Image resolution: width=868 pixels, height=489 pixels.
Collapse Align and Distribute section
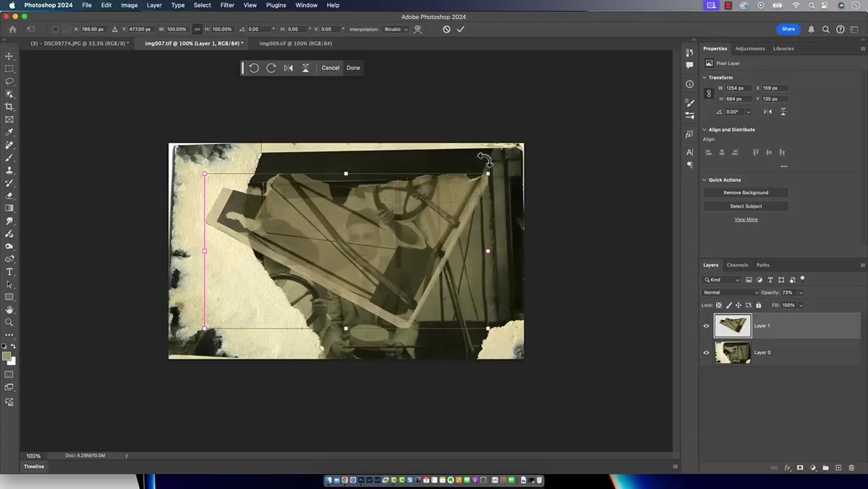(x=705, y=129)
